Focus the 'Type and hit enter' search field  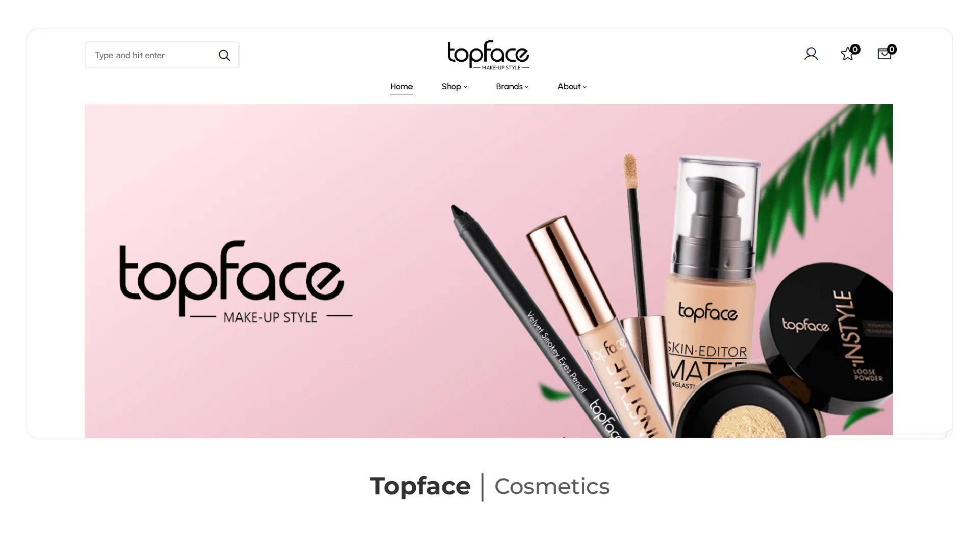coord(162,55)
